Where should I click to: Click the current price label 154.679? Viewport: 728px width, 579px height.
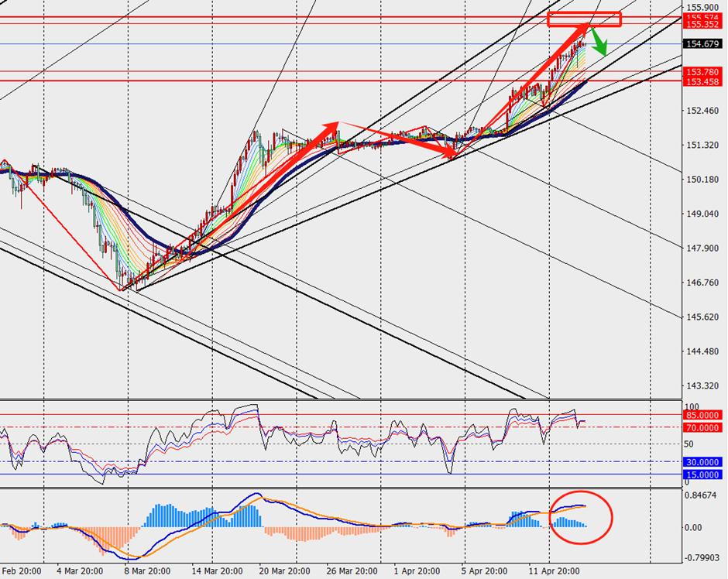(702, 44)
